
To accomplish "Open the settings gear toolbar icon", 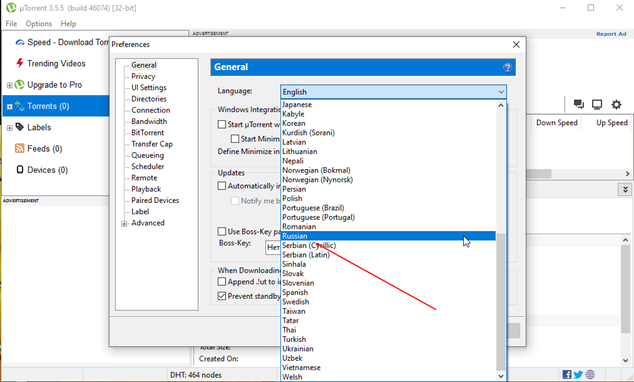I will pos(616,105).
